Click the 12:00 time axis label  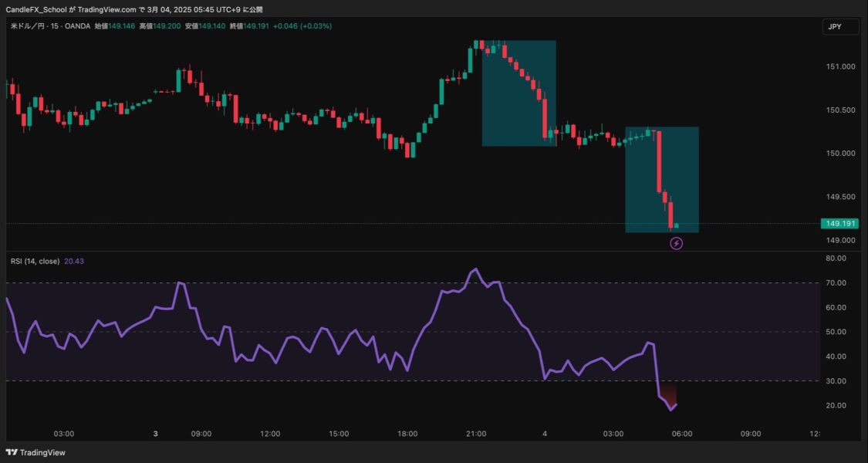(269, 434)
